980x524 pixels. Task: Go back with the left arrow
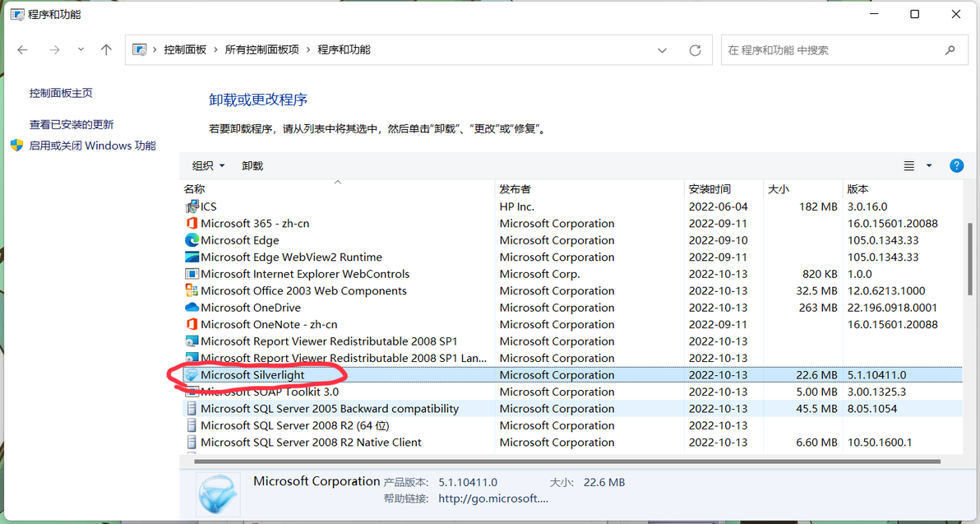pos(22,49)
